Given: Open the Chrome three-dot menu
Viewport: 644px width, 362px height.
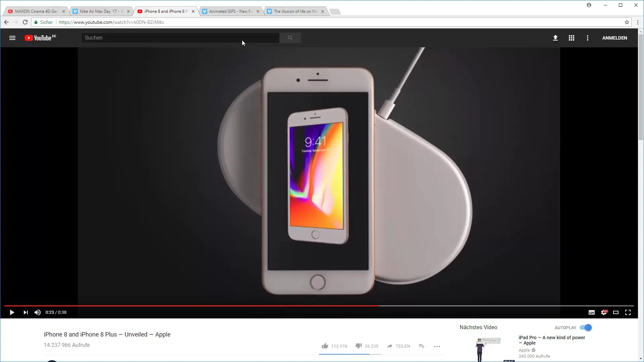Looking at the screenshot, I should coord(638,22).
